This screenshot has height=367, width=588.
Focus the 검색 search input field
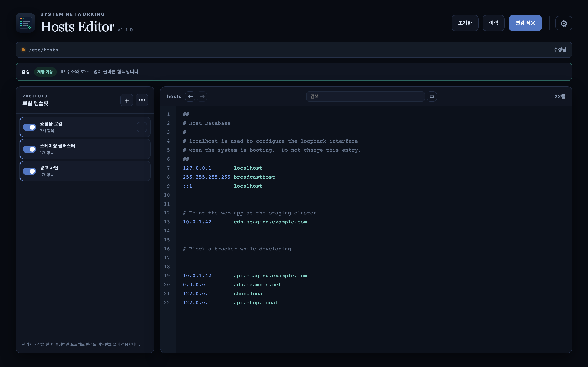tap(365, 97)
